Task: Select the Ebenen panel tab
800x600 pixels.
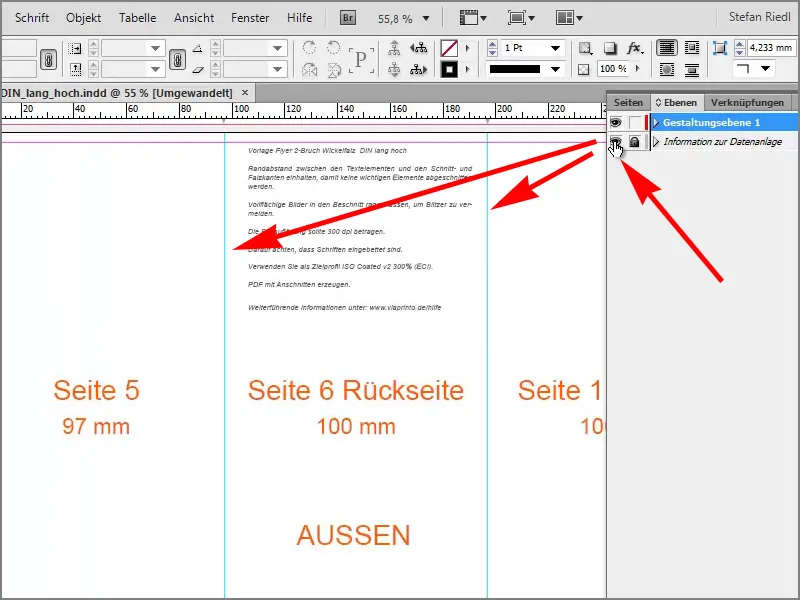Action: pos(677,103)
